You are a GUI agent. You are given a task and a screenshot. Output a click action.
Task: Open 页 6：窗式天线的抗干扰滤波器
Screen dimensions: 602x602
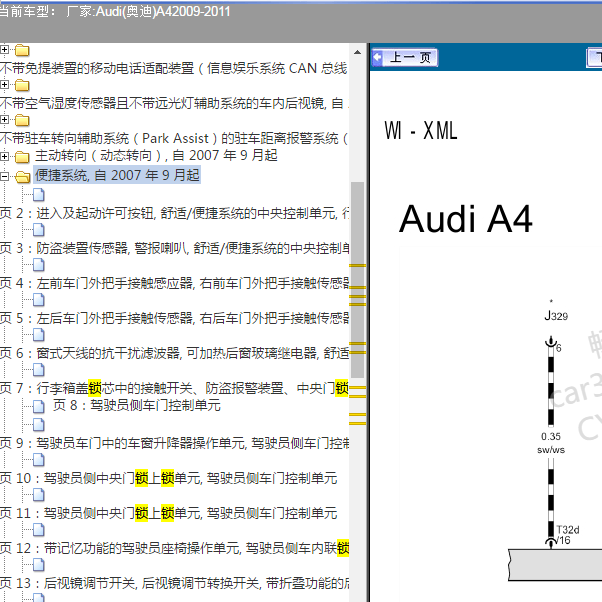174,353
